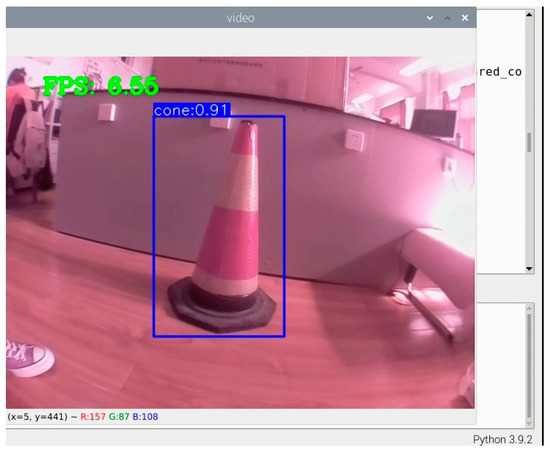Image resolution: width=550 pixels, height=451 pixels.
Task: Maximize the video window with up chevron
Action: (447, 18)
